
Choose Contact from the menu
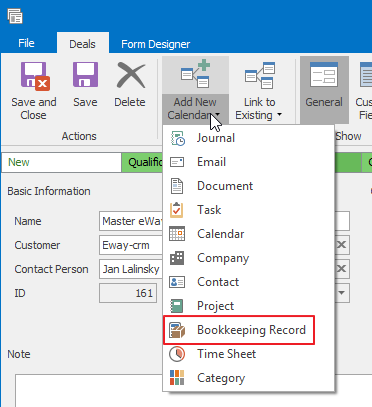tap(248, 282)
